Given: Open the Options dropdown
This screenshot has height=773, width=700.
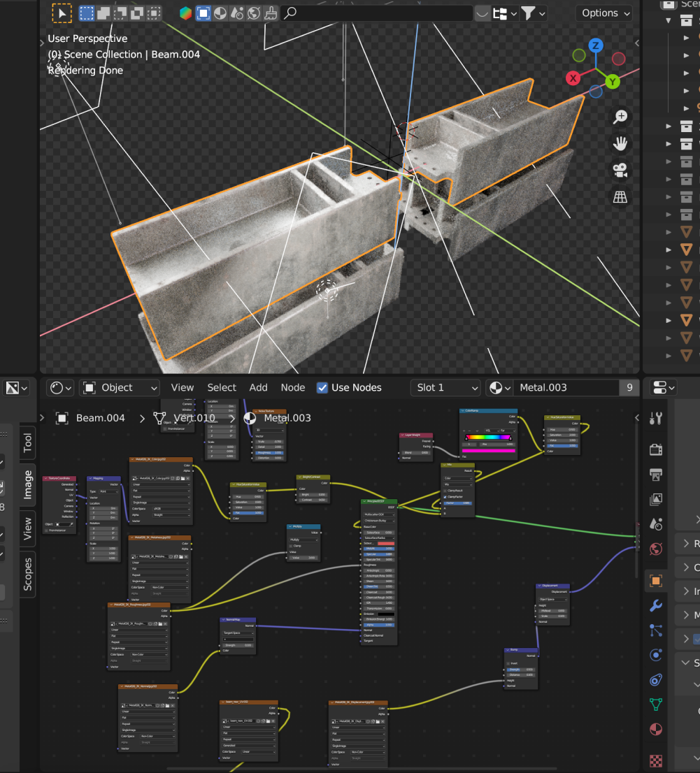Looking at the screenshot, I should [605, 13].
